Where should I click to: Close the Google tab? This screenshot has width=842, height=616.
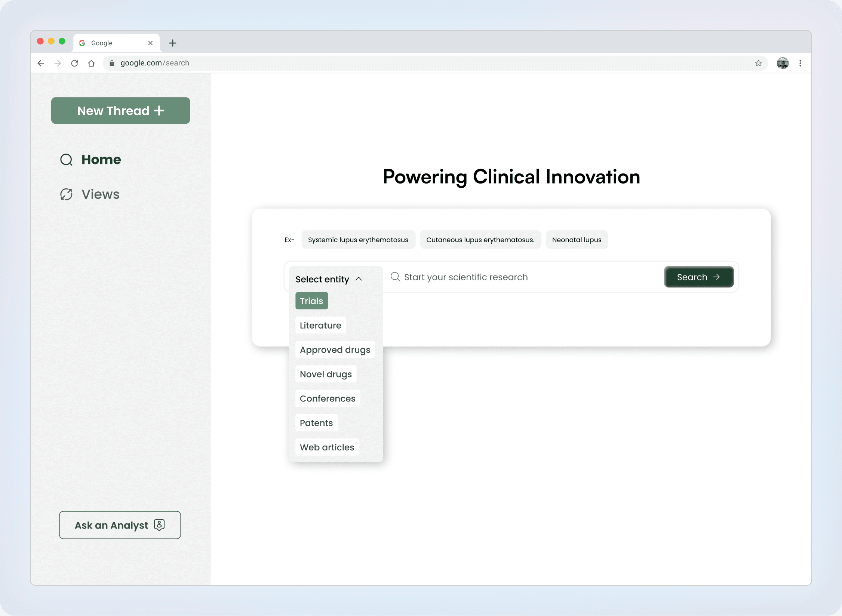tap(150, 43)
